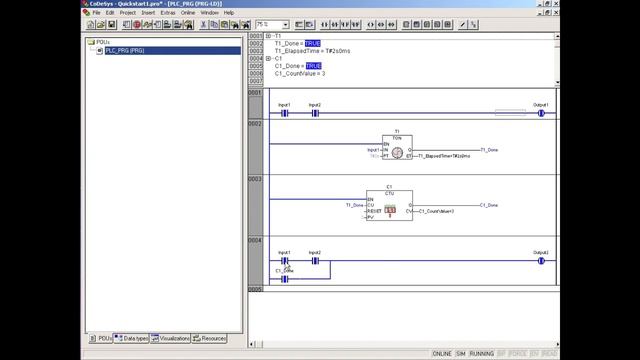Click the C1_Done parallel contact
Viewport: 640px width, 360px height.
click(284, 279)
